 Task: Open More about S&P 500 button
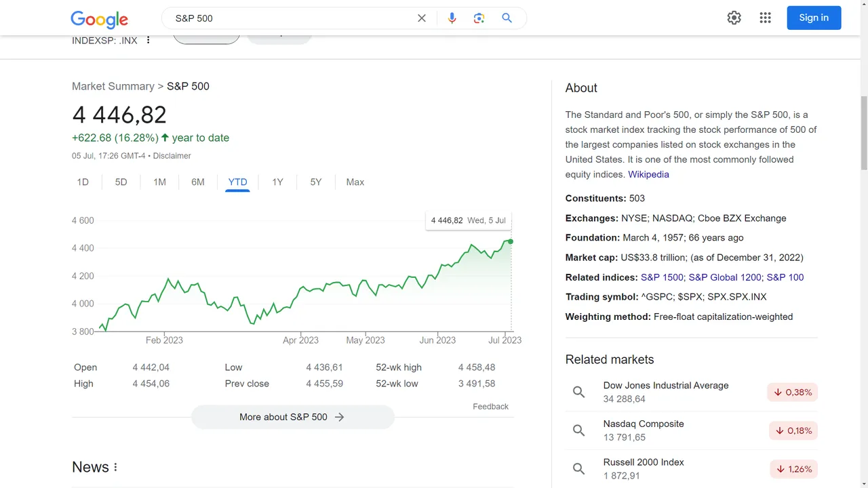293,418
